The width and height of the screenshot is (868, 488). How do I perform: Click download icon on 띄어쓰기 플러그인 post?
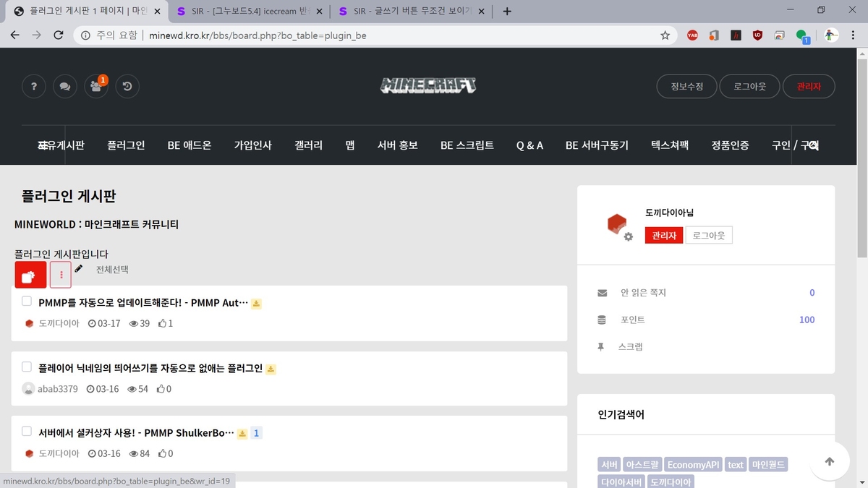pos(271,369)
